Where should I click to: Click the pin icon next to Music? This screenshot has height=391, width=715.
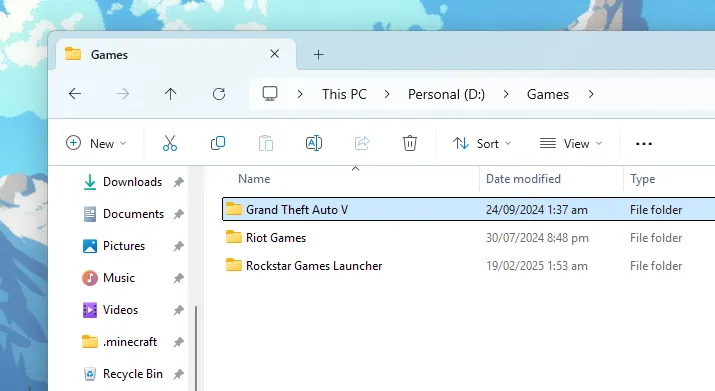coord(178,278)
